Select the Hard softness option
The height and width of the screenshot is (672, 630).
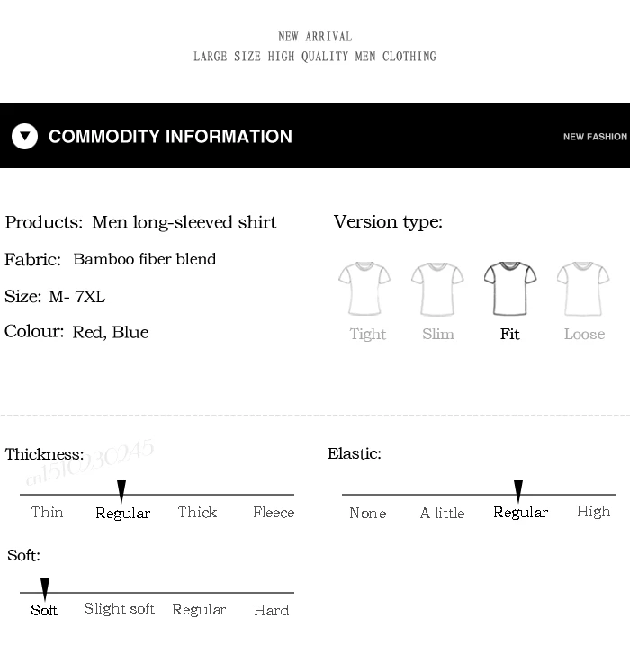pyautogui.click(x=272, y=610)
